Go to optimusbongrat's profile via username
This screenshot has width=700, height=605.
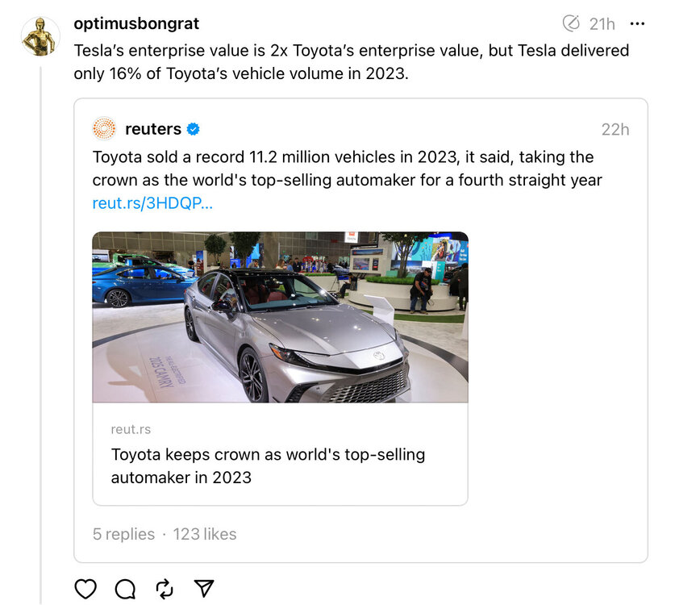point(136,23)
